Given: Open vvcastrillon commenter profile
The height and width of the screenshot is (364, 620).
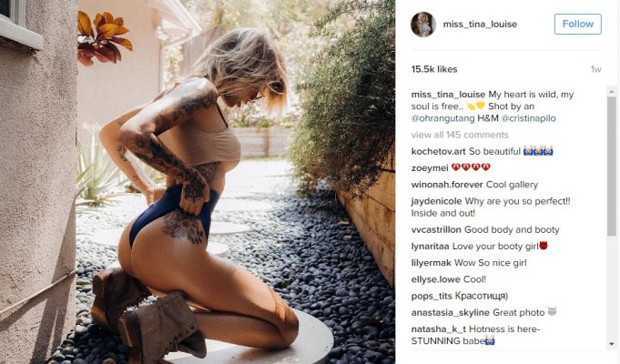Looking at the screenshot, I should 436,229.
